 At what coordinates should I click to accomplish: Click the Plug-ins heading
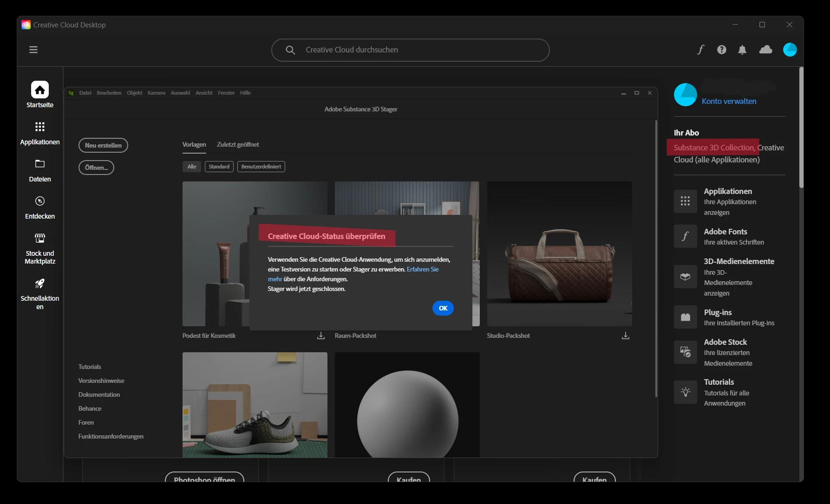(718, 312)
